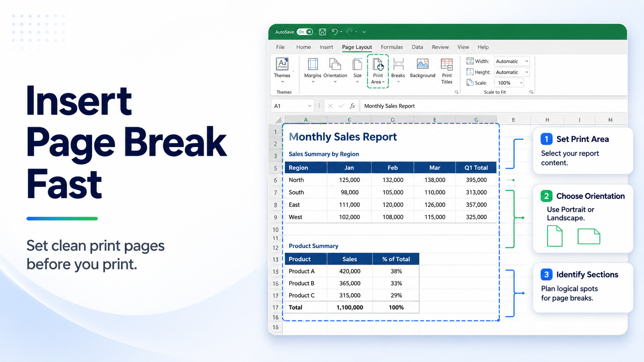Screen dimensions: 644x362
Task: Click the Scale field's arrow
Action: pos(521,83)
